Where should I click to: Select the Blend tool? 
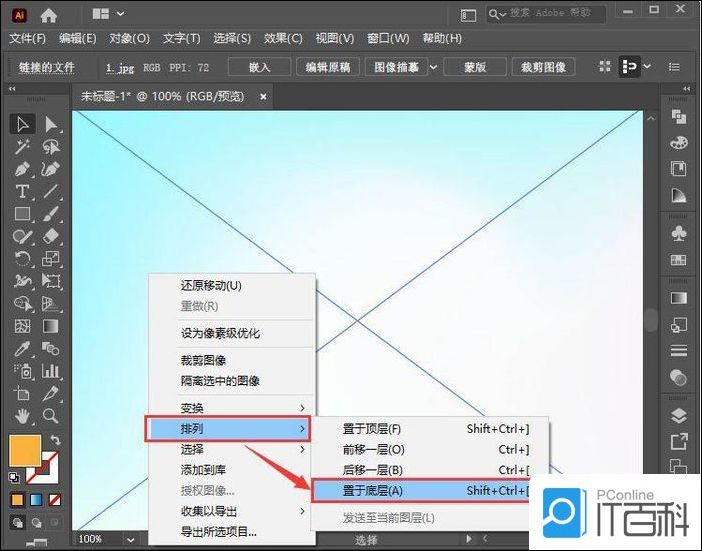click(x=51, y=349)
